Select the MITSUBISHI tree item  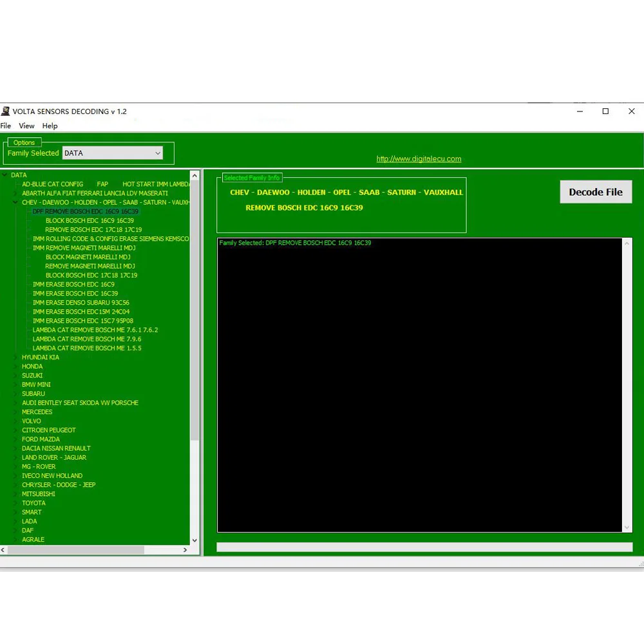[x=38, y=494]
